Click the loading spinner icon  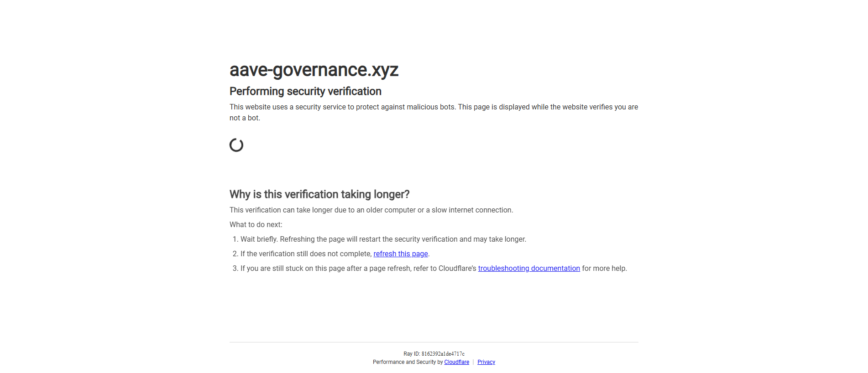236,145
